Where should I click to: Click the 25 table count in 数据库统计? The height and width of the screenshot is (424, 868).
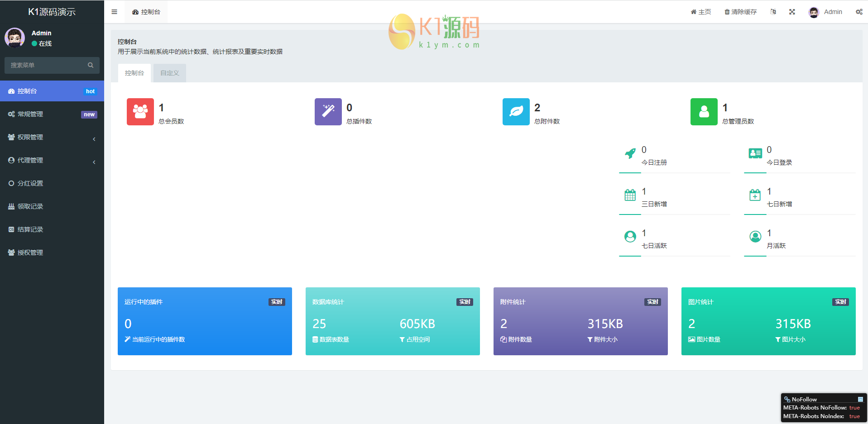point(319,324)
